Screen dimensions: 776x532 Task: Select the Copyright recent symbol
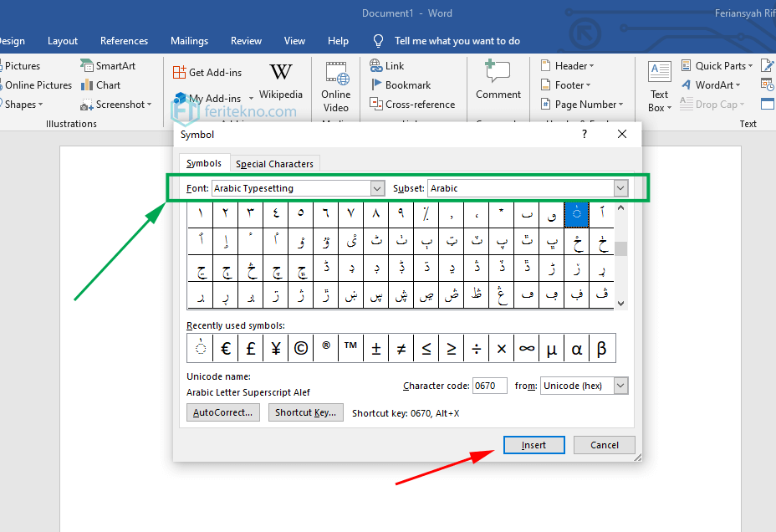point(301,349)
